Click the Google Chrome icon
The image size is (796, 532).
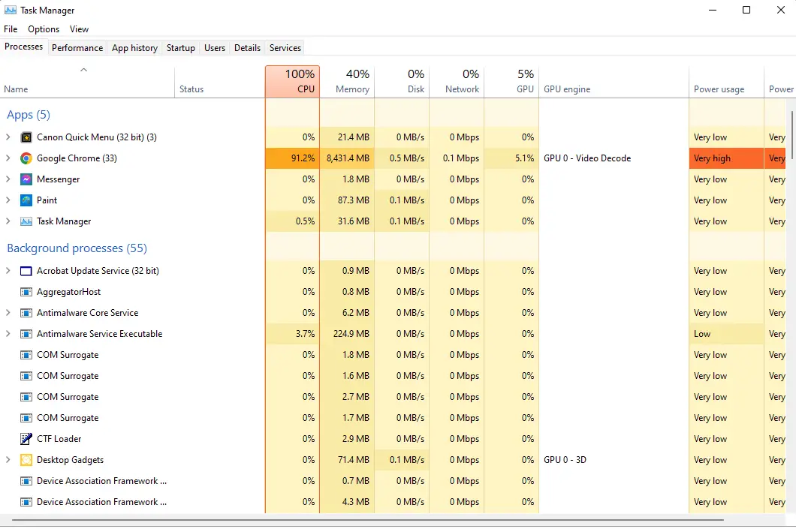pyautogui.click(x=26, y=158)
